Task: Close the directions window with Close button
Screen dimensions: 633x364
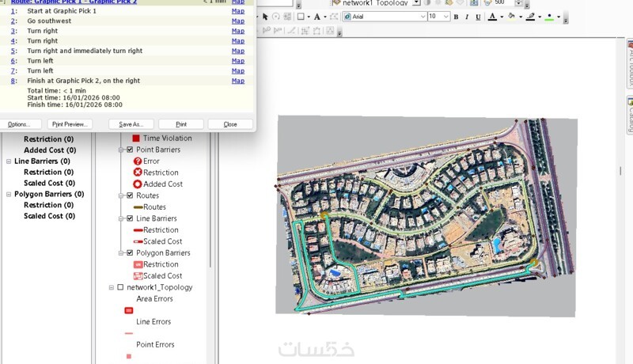Action: [x=230, y=124]
